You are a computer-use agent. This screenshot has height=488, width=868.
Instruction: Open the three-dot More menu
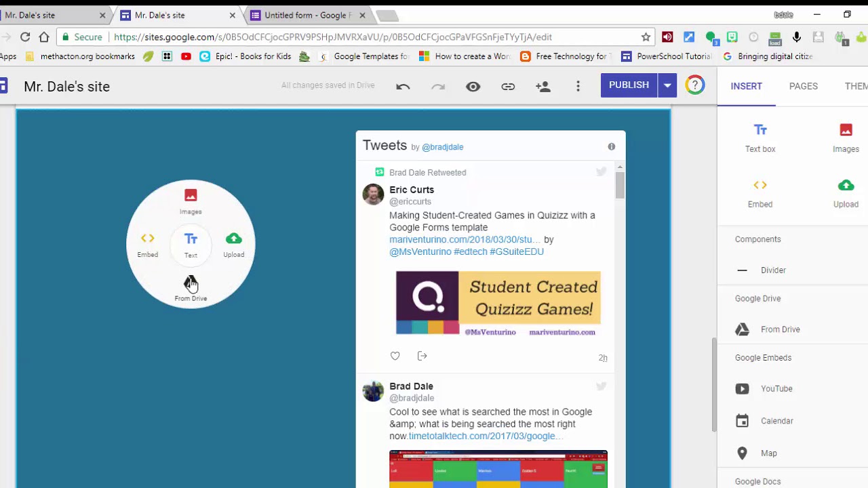click(x=578, y=86)
